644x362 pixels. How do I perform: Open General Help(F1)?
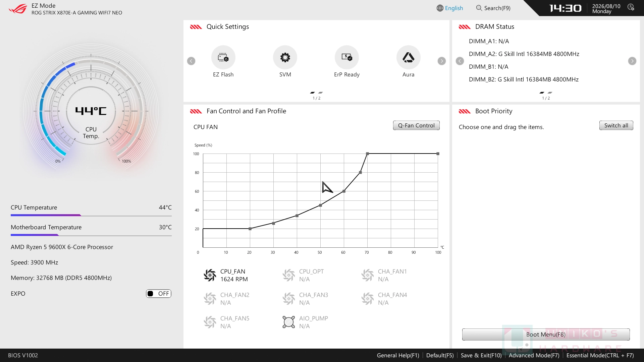coord(398,355)
